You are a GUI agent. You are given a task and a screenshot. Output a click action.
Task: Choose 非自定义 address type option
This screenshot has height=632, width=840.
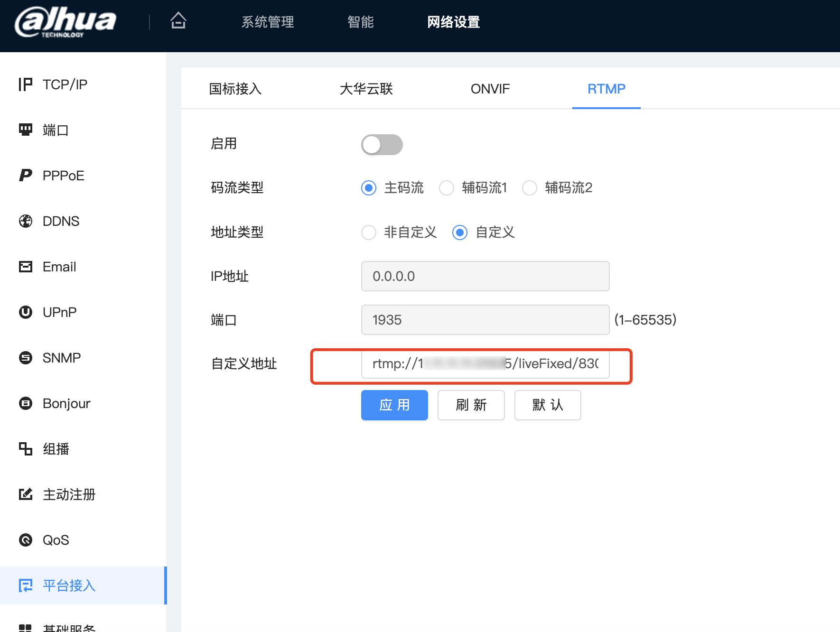coord(369,232)
